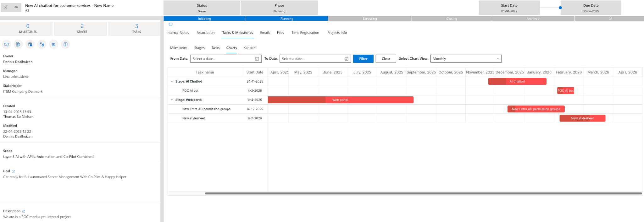Viewport: 644px width, 222px height.
Task: Click the POC AI bot Gantt bar
Action: [x=566, y=90]
